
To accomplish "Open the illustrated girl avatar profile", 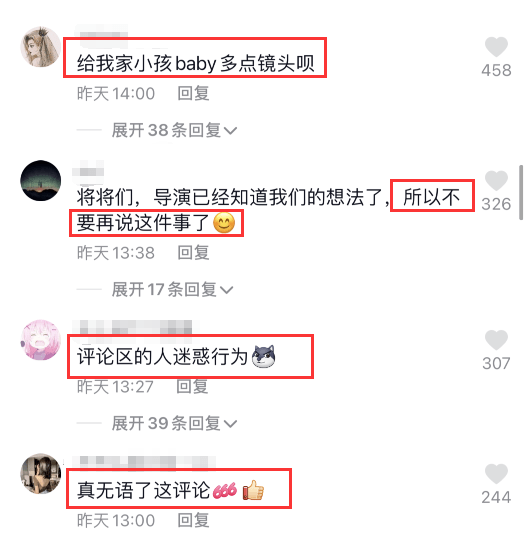I will [x=41, y=46].
